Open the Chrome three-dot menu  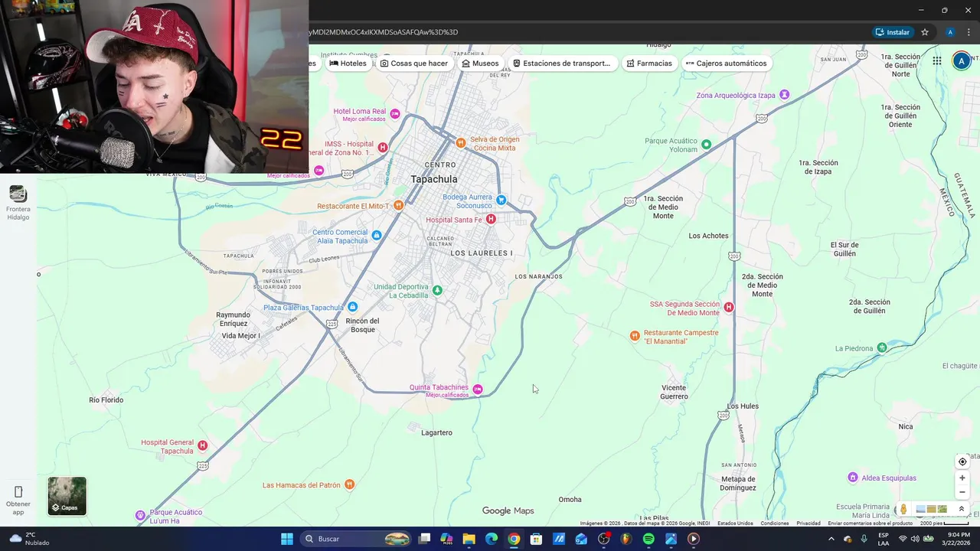[970, 32]
